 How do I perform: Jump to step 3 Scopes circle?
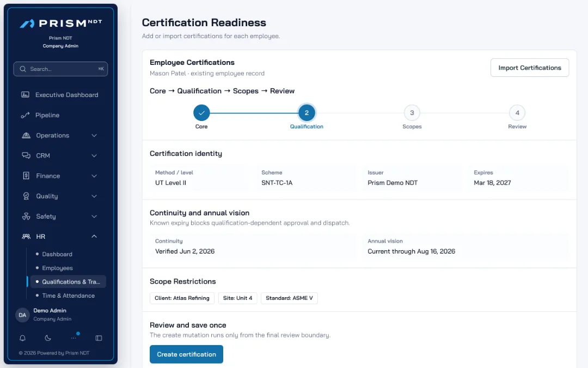coord(412,113)
